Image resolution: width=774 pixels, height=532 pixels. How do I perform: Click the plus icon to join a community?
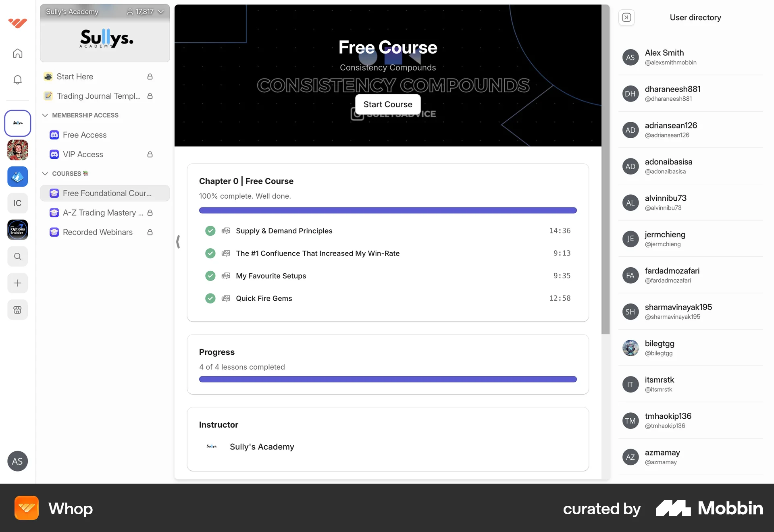pos(17,283)
